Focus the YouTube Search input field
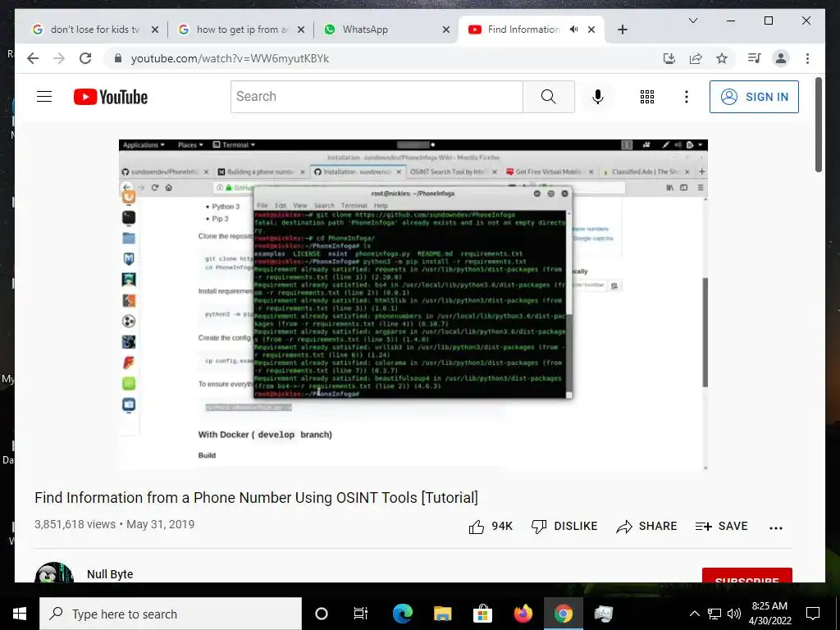Image resolution: width=840 pixels, height=630 pixels. 377,97
